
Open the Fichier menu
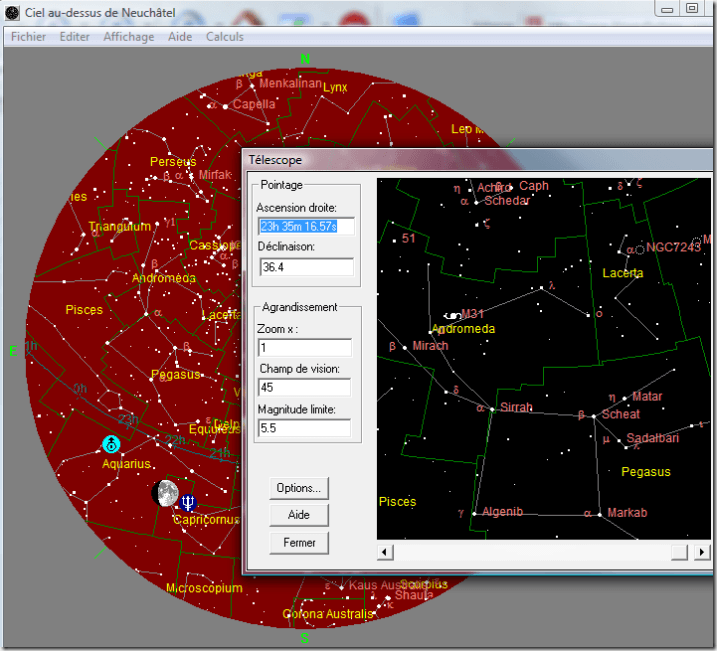tap(29, 37)
